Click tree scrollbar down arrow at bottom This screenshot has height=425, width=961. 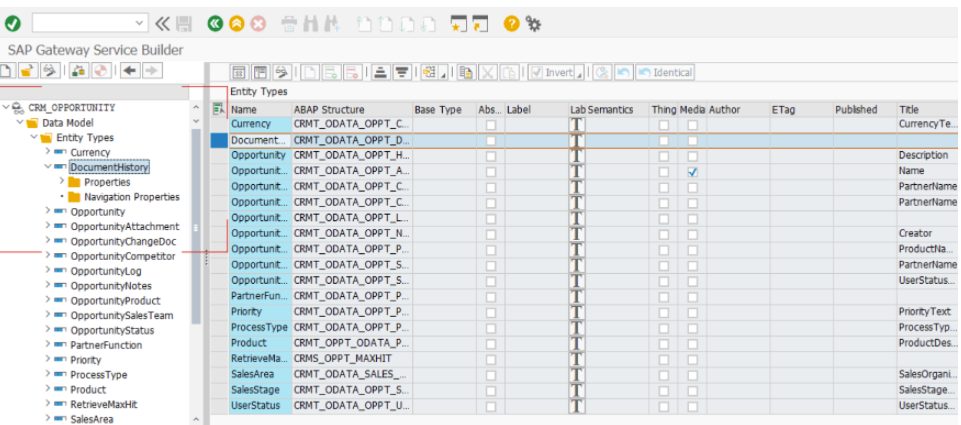tap(196, 419)
